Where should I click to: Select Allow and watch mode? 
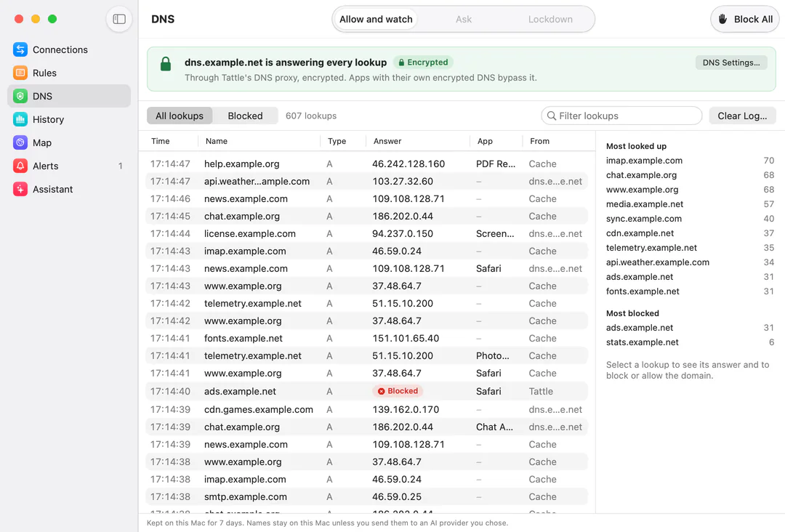pos(376,19)
